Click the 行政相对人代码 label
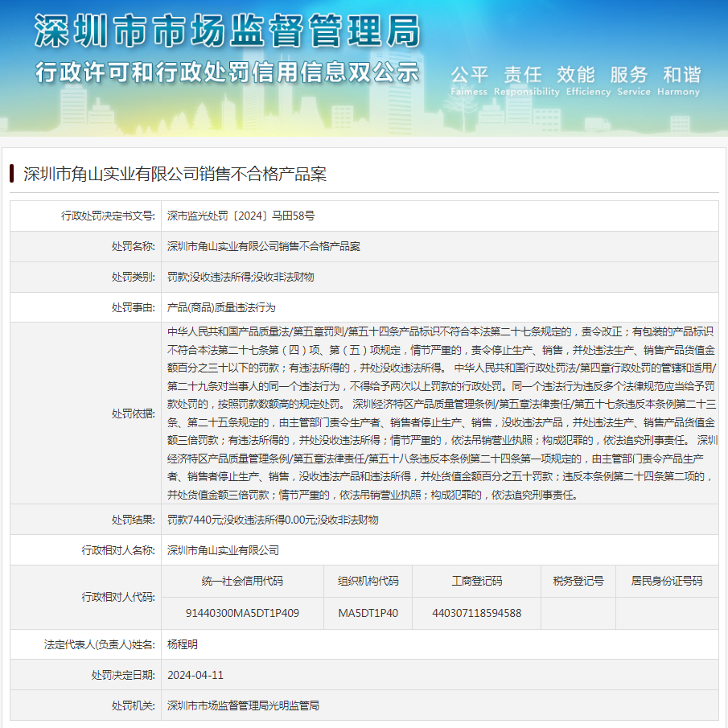 [118, 597]
